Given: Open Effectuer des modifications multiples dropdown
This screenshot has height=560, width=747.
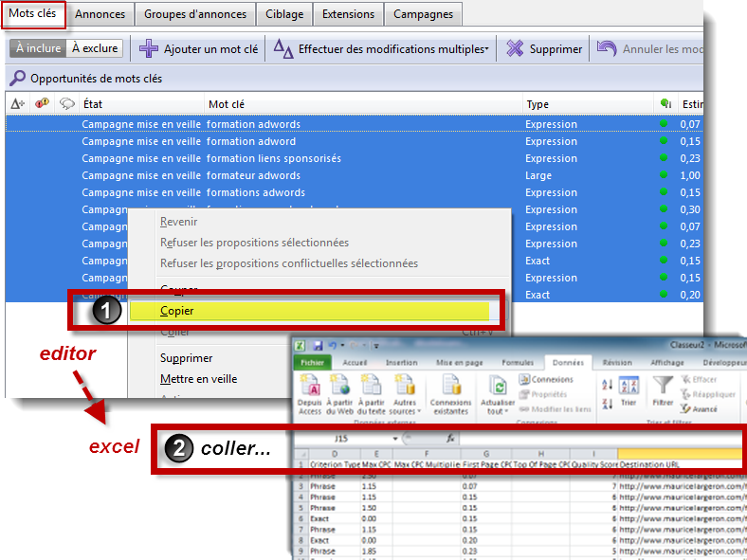Looking at the screenshot, I should point(382,48).
